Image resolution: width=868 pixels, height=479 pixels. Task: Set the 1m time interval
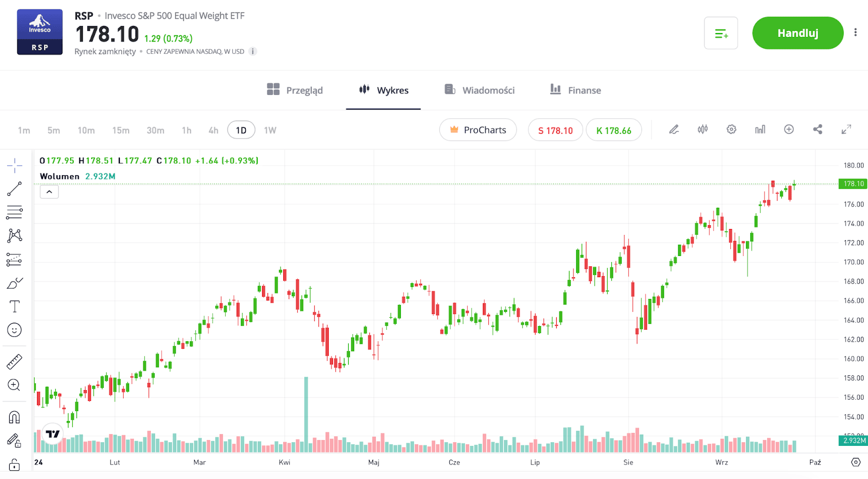(24, 130)
